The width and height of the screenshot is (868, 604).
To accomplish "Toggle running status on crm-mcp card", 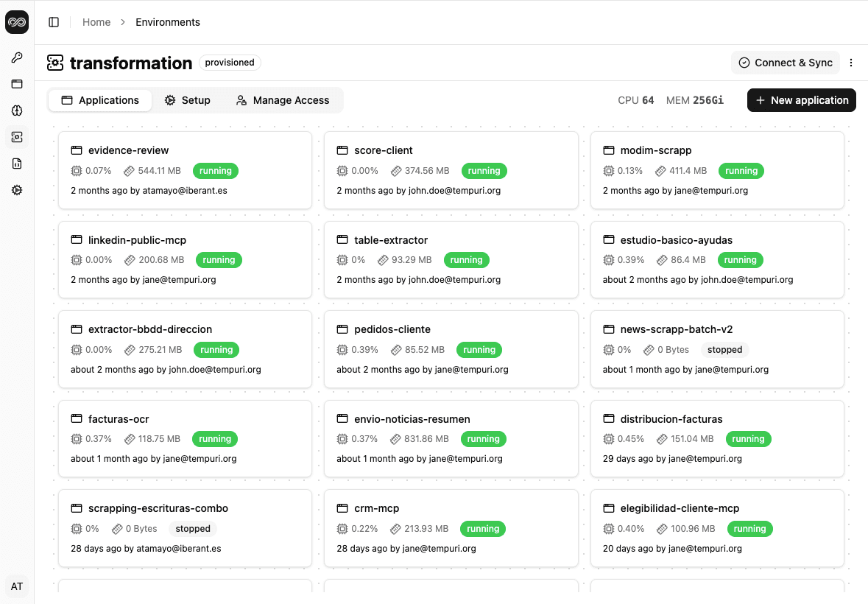I will pyautogui.click(x=482, y=528).
